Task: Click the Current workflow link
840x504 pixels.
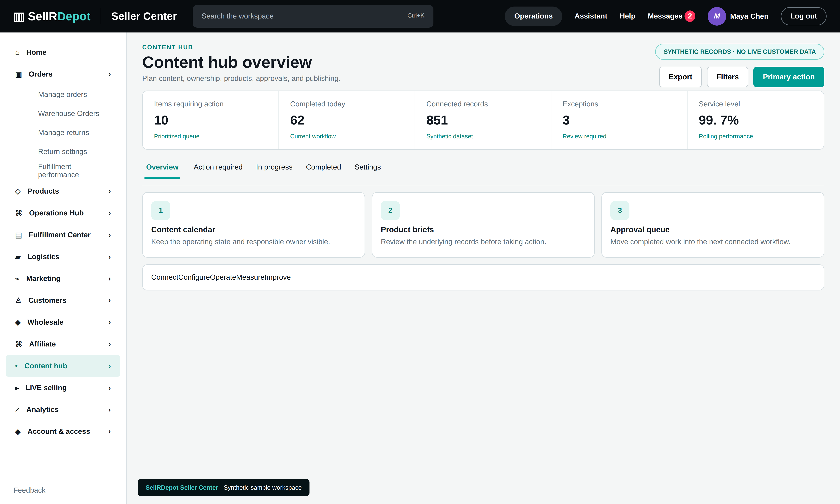Action: pyautogui.click(x=313, y=136)
